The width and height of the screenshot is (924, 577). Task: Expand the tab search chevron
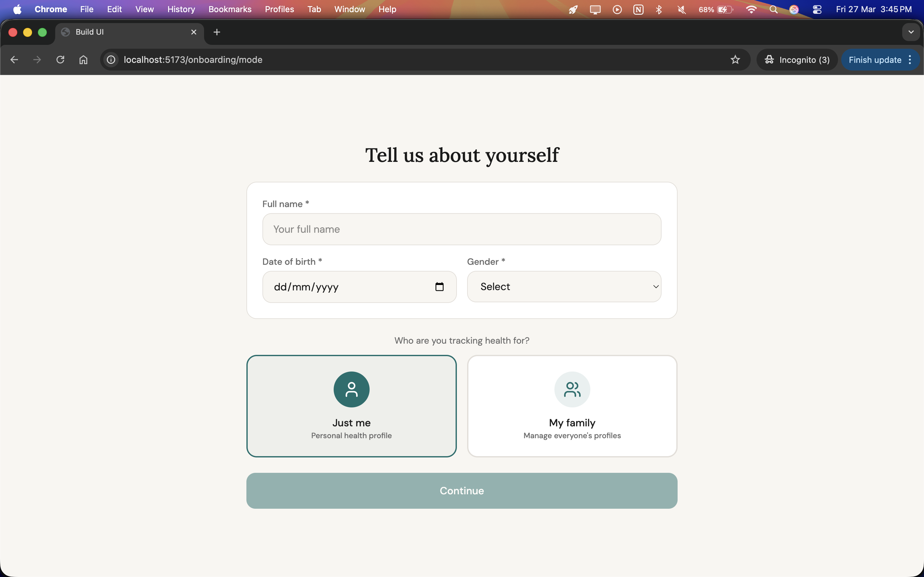tap(911, 32)
